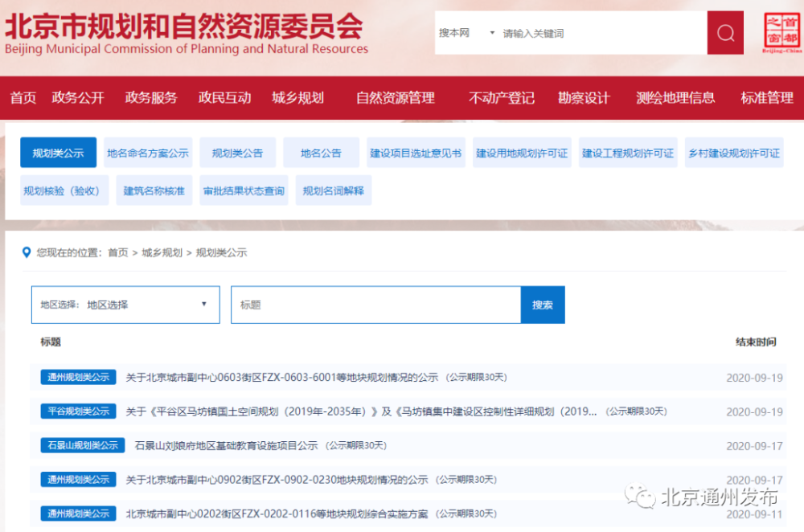Click the blue 搜索 search button
Viewport: 804px width, 532px height.
(x=543, y=305)
